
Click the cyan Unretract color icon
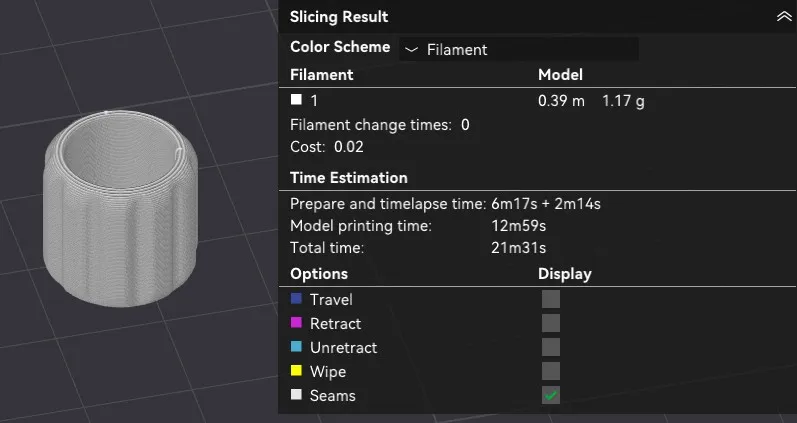[296, 347]
